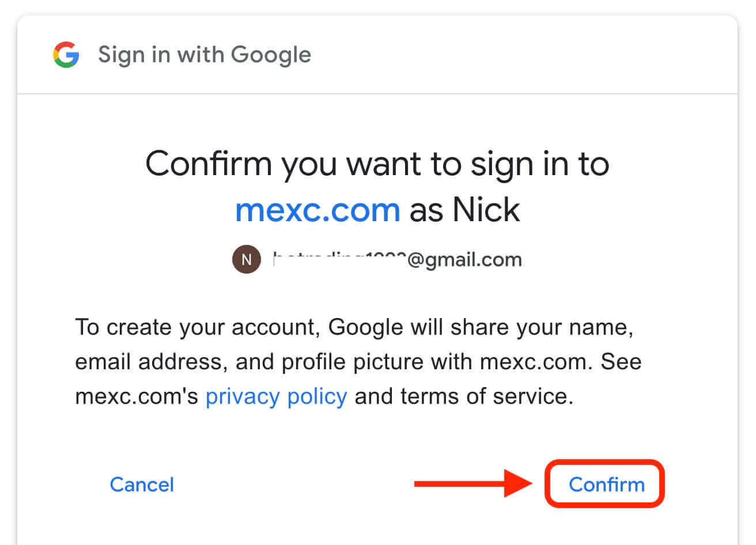Click the Sign in with Google header text
This screenshot has height=545, width=756.
[205, 55]
